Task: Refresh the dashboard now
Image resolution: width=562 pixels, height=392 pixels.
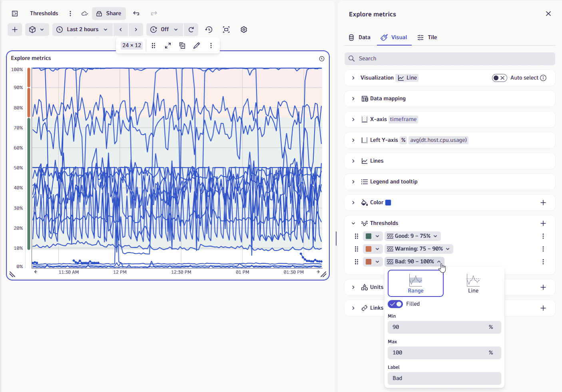Action: pos(191,30)
